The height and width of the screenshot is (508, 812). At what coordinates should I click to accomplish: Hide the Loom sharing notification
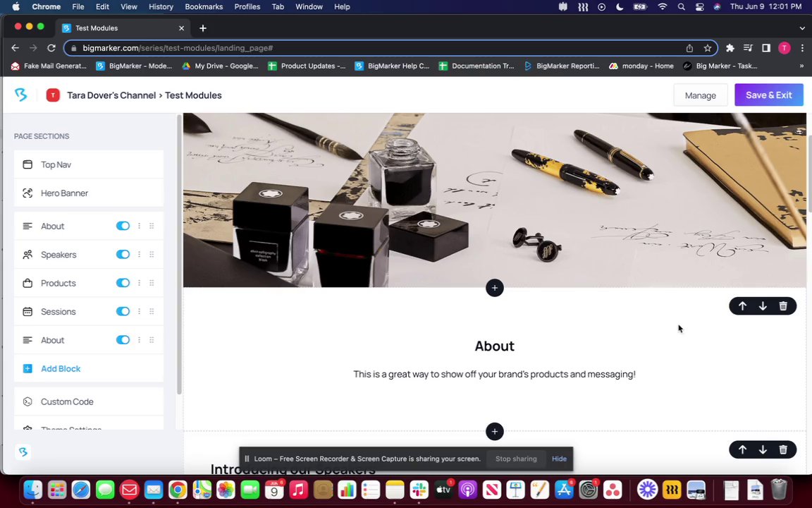[x=559, y=459]
